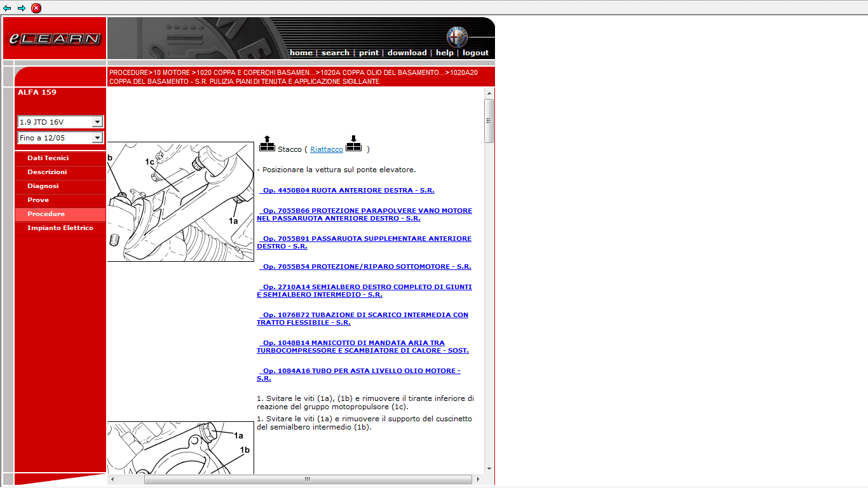Click the horizontal scrollbar thumb
The width and height of the screenshot is (868, 488).
pos(308,480)
